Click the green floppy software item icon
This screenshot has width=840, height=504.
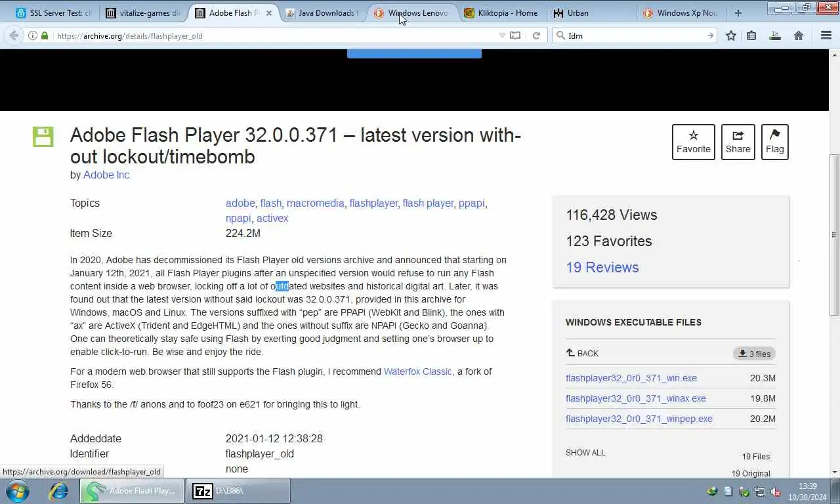(43, 136)
